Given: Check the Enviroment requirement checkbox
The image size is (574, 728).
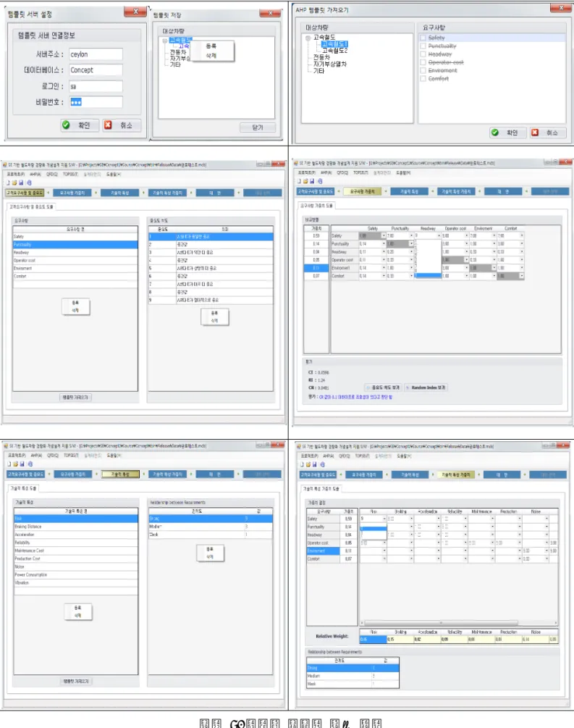Looking at the screenshot, I should point(423,70).
